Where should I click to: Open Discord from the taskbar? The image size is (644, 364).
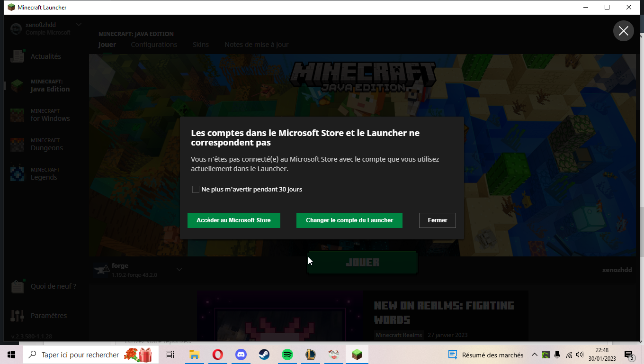click(x=241, y=355)
